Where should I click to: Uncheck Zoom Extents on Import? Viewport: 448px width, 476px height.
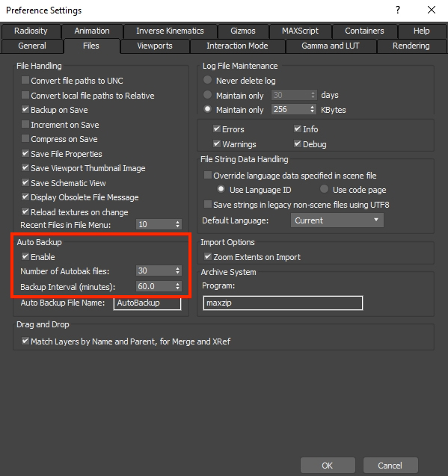[208, 257]
